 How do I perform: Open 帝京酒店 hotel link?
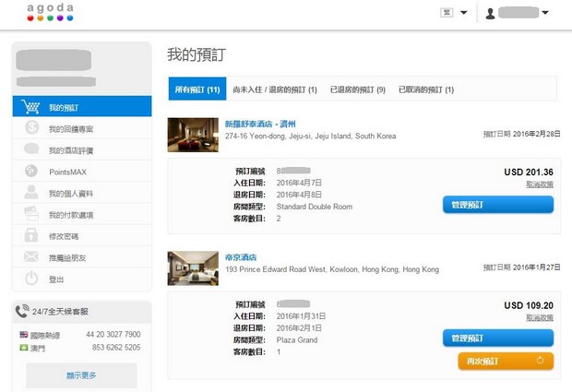pyautogui.click(x=241, y=257)
